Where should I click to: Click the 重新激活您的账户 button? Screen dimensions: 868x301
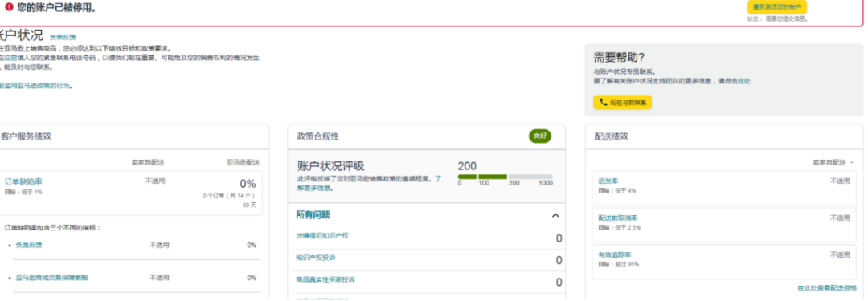(x=776, y=7)
